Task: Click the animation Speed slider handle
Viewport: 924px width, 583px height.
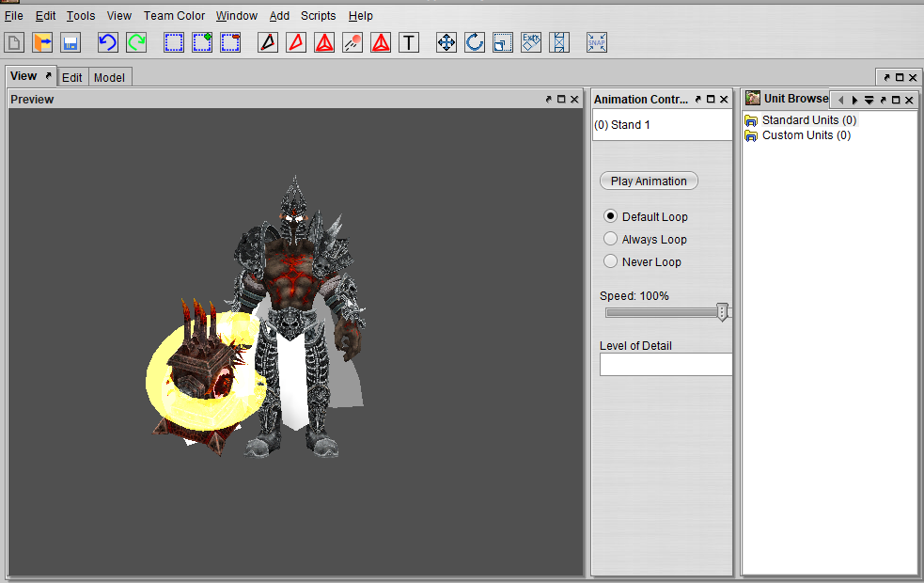Action: point(722,312)
